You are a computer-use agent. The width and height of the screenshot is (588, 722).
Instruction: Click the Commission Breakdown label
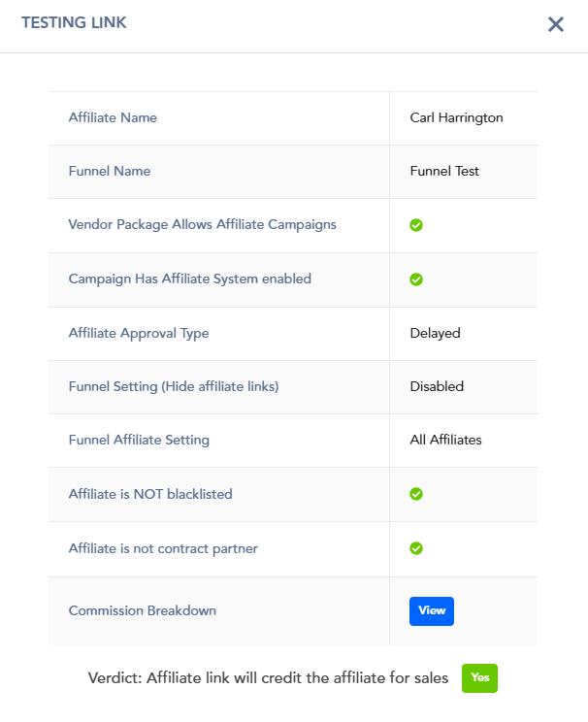click(143, 610)
